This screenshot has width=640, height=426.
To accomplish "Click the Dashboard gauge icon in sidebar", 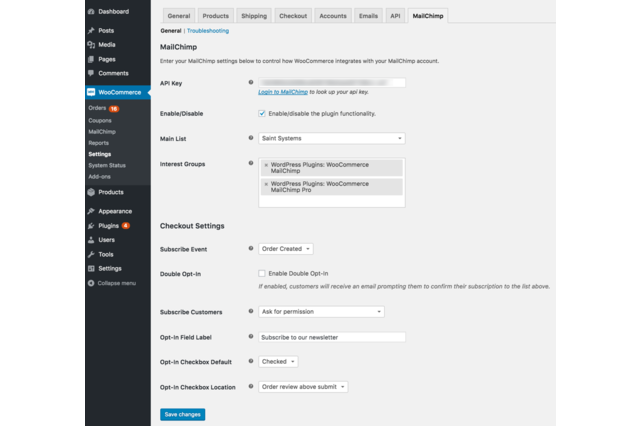I will click(x=91, y=11).
